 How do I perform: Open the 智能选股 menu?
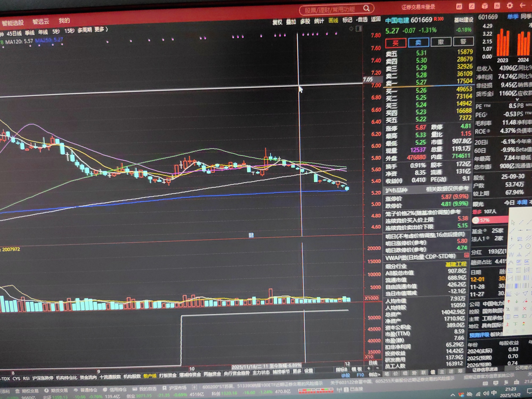click(x=13, y=23)
